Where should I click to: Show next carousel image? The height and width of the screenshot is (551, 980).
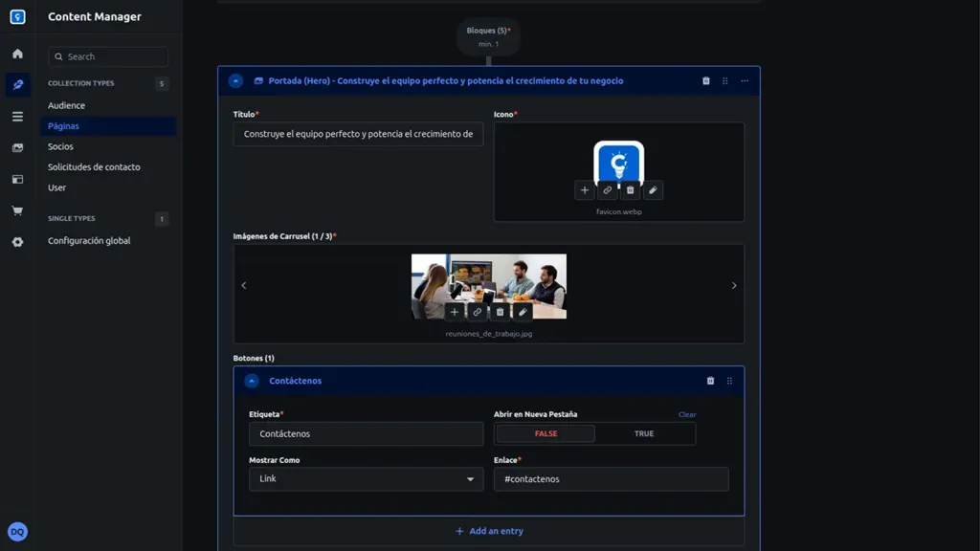(x=734, y=285)
